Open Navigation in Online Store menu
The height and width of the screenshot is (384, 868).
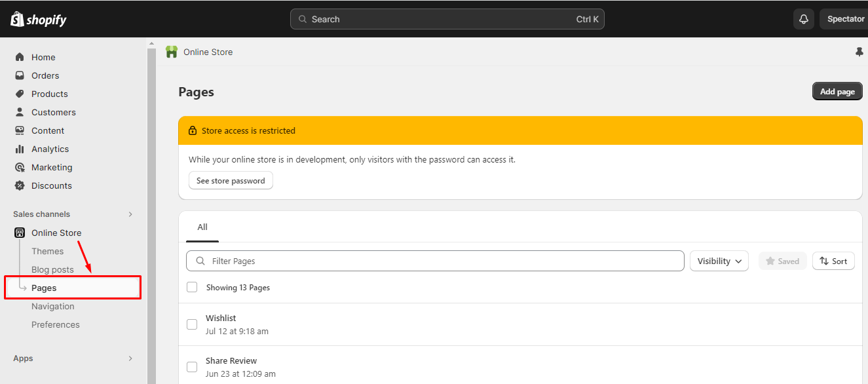coord(53,306)
